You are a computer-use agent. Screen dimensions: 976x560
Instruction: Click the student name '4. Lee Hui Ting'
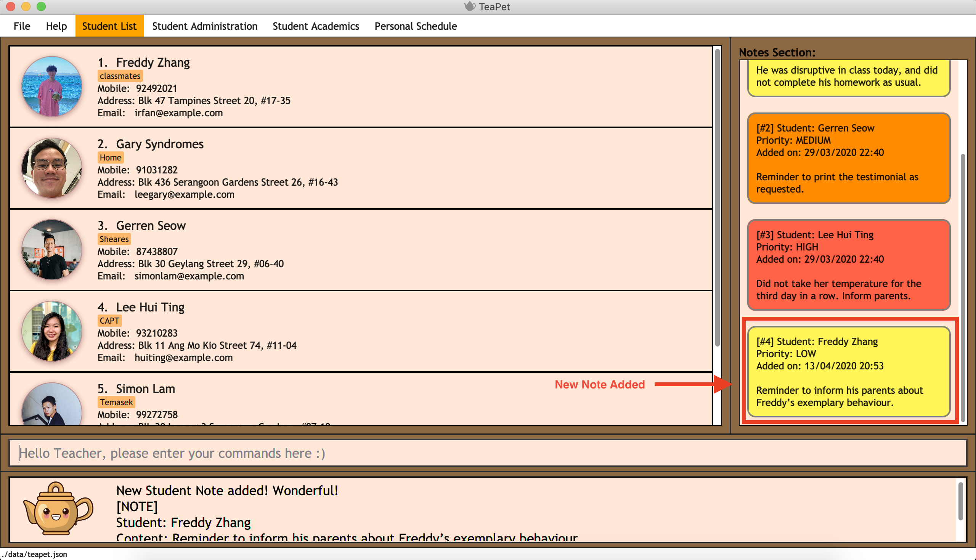pyautogui.click(x=141, y=307)
